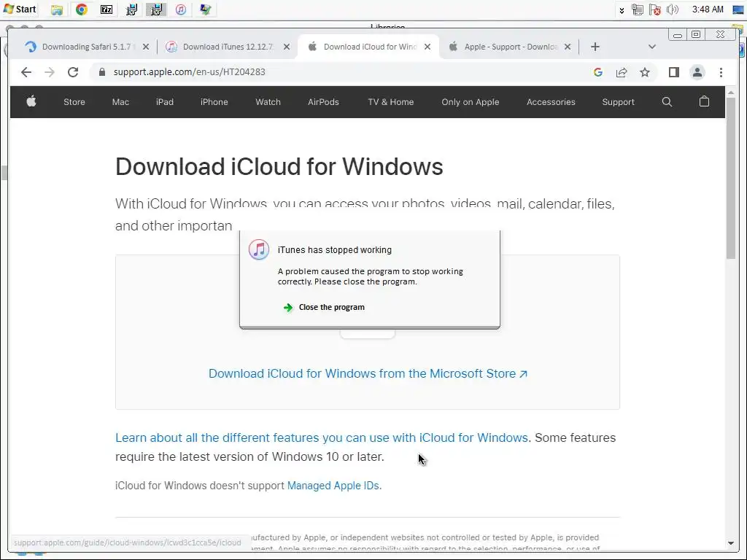Click the iTunes taskbar icon
This screenshot has height=560, width=747.
(x=181, y=9)
